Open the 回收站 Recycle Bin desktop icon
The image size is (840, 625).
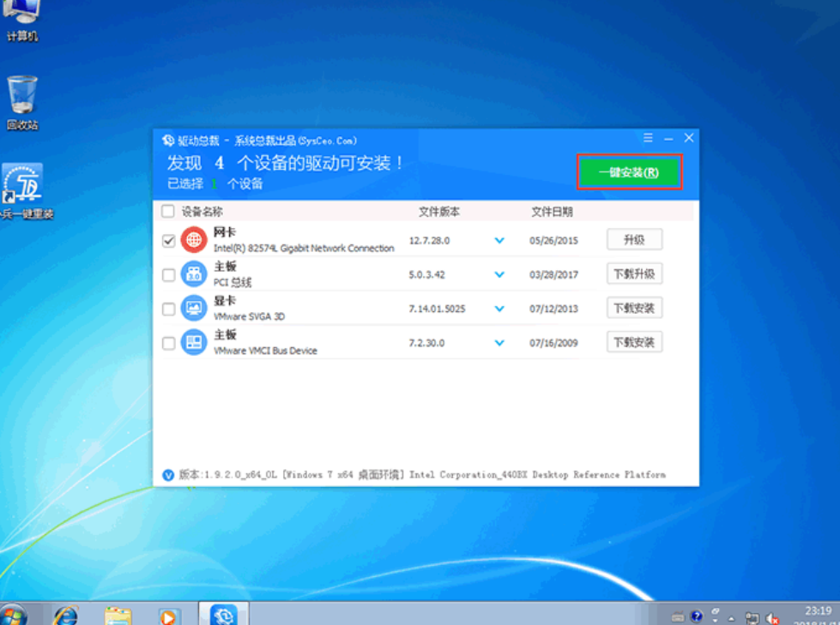coord(22,96)
